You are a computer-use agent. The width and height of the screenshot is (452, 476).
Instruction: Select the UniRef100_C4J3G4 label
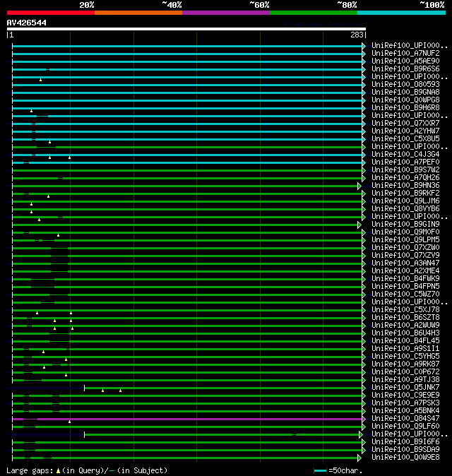(x=405, y=155)
